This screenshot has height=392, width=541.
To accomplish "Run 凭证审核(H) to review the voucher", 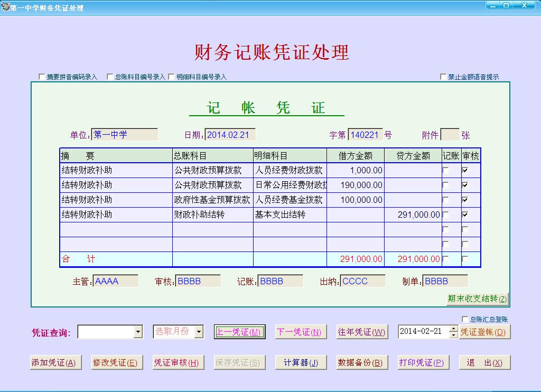I will [179, 362].
